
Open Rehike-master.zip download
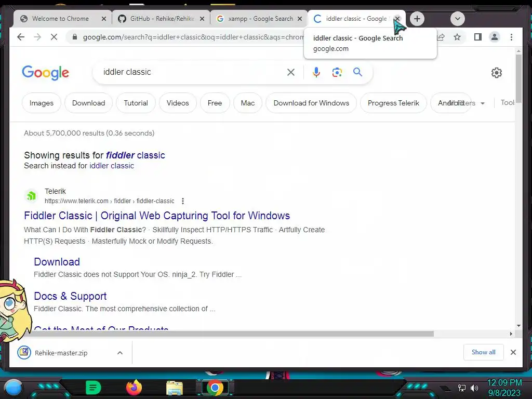tap(61, 353)
